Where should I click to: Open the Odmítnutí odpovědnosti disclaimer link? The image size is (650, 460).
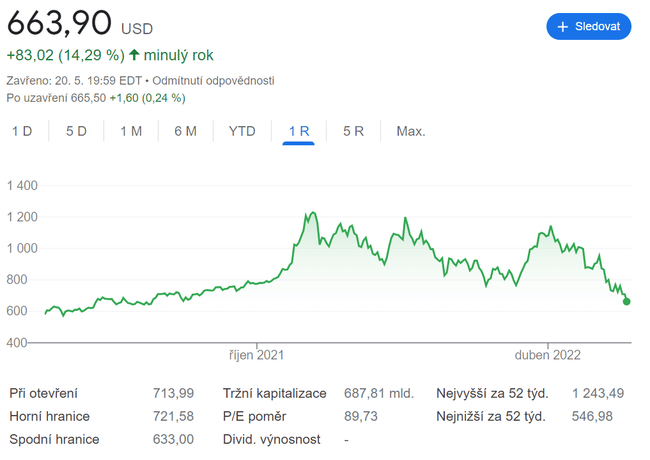[213, 80]
